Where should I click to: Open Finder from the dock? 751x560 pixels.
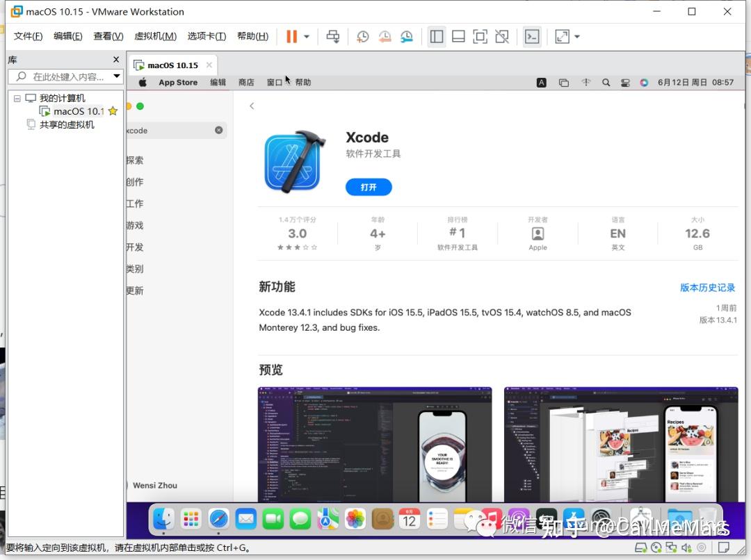(x=163, y=519)
